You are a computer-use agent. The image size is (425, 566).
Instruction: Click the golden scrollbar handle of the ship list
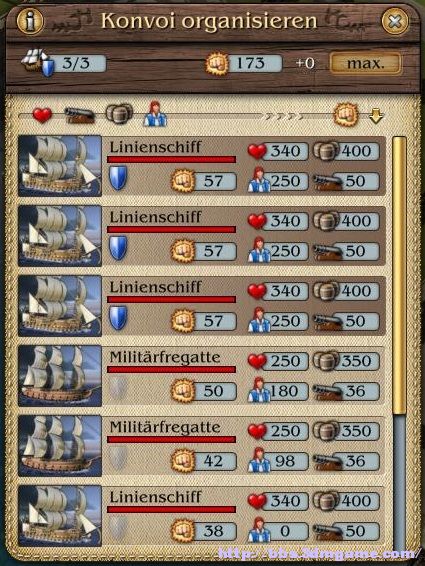tap(399, 276)
